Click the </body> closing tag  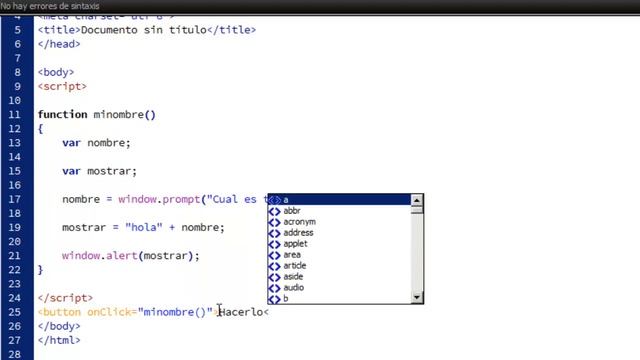pos(59,326)
